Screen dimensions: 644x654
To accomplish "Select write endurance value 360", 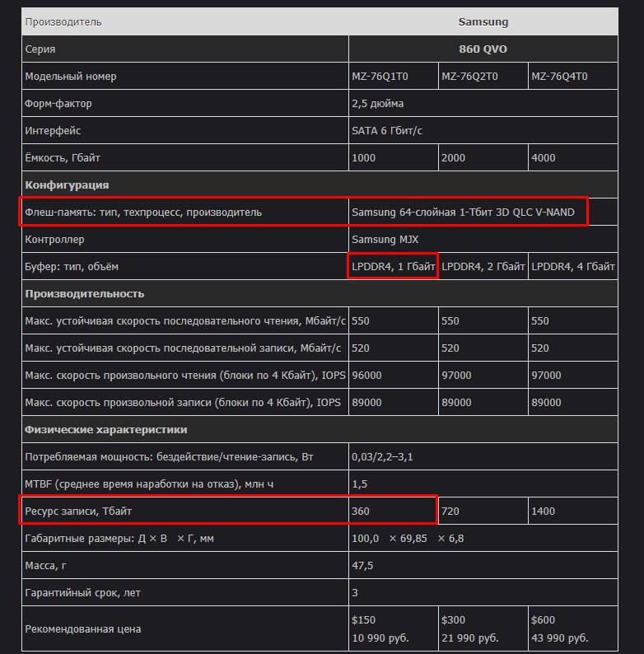I will (361, 512).
